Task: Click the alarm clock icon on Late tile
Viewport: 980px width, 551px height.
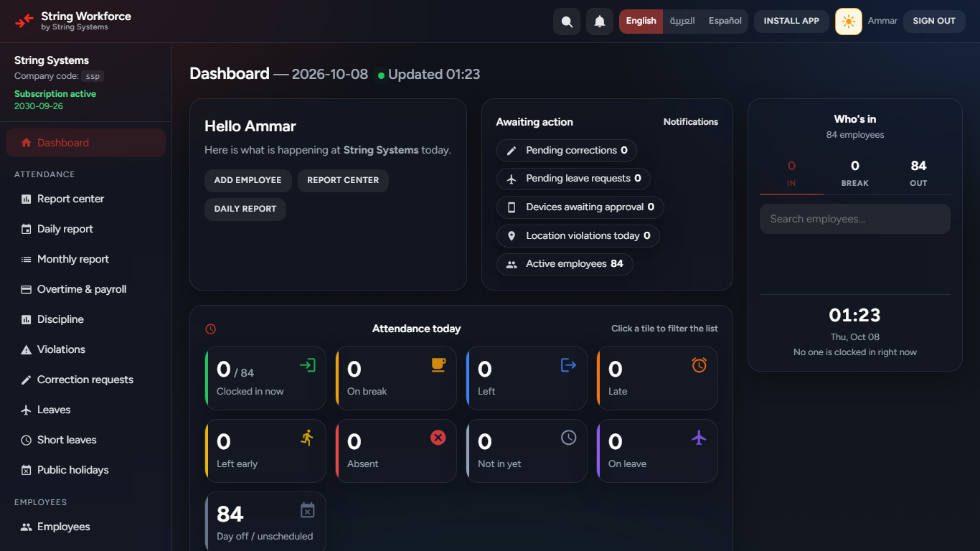Action: click(x=699, y=365)
